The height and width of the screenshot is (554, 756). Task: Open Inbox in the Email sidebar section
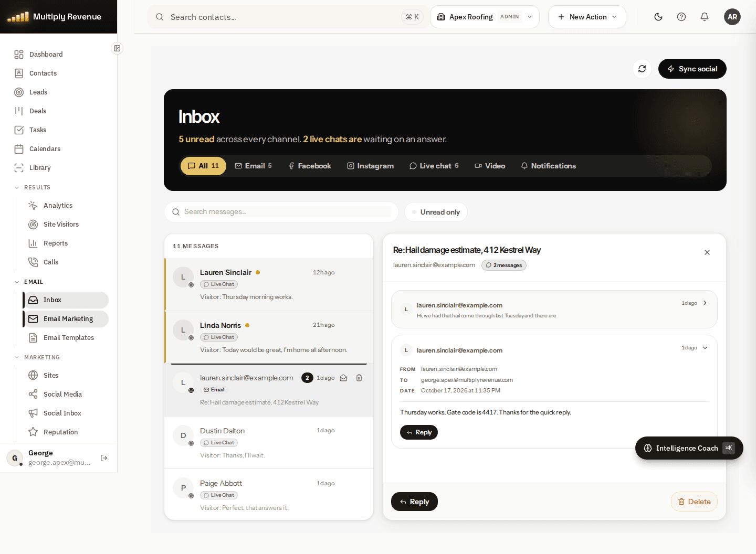coord(66,300)
